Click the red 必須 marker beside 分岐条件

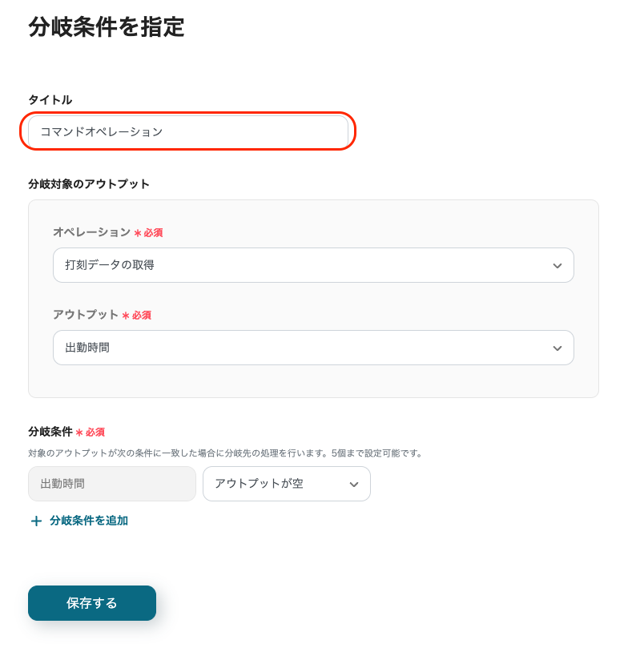(95, 432)
